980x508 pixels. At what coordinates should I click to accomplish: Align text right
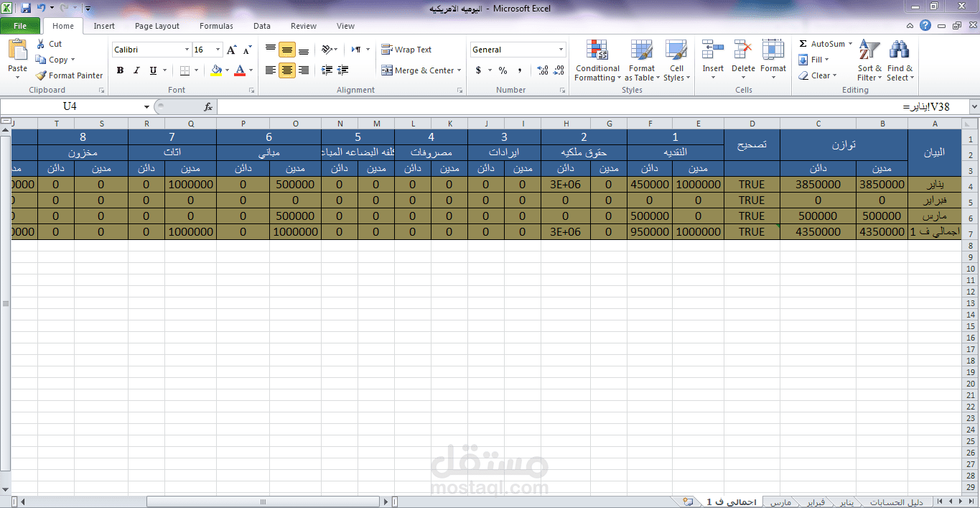pos(304,70)
